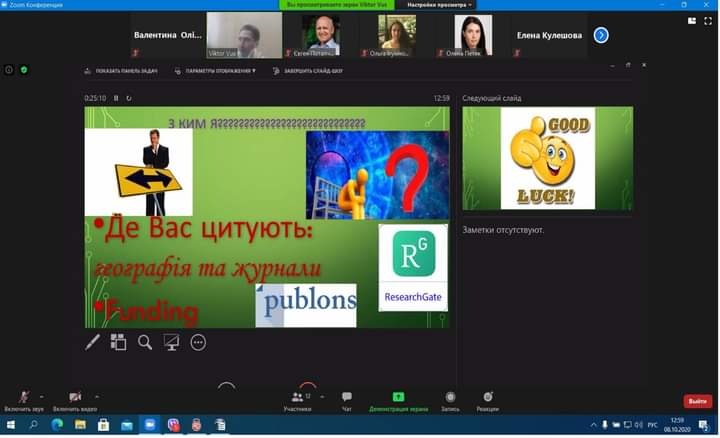Pause the slideshow timer

coord(116,98)
